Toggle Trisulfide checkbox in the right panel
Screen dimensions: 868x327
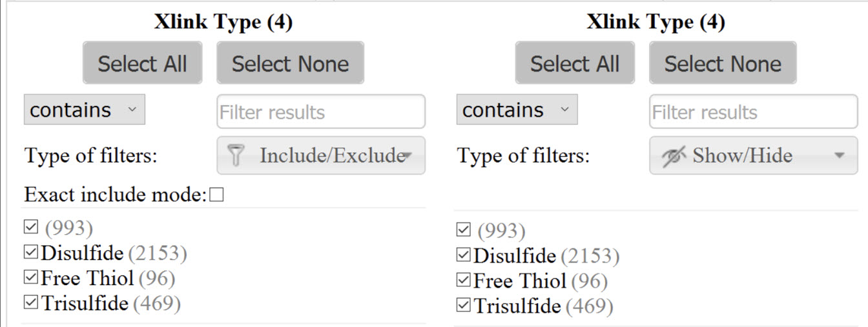pos(463,305)
